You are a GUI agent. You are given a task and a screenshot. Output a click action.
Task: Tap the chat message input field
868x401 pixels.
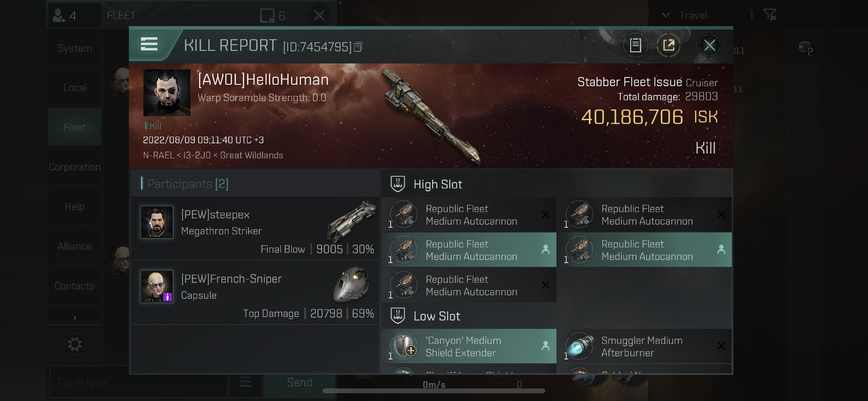pyautogui.click(x=138, y=382)
